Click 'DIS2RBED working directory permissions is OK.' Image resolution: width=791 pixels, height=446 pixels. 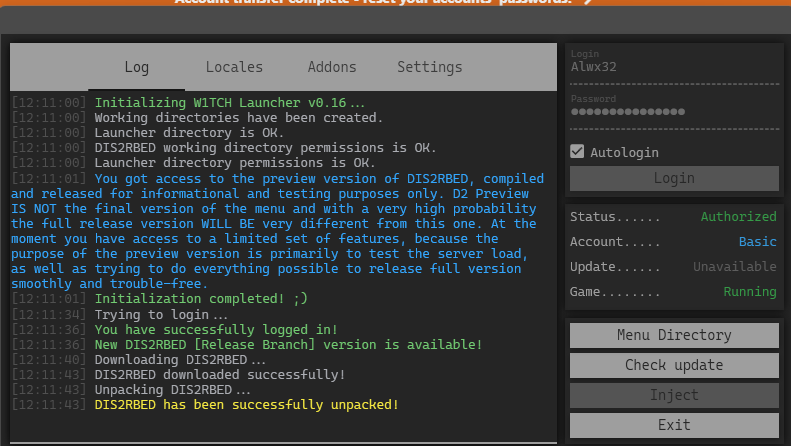(265, 148)
